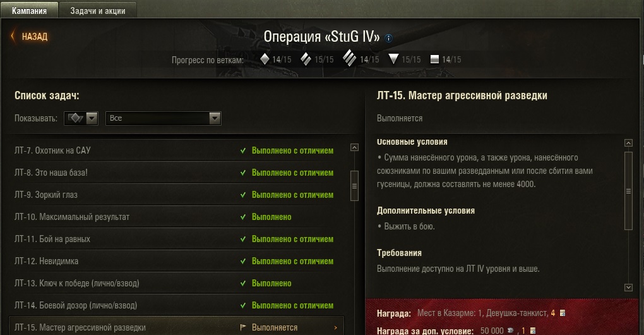This screenshot has width=644, height=335.
Task: Click the info icon beside Операция «StuG IV»
Action: click(x=388, y=38)
